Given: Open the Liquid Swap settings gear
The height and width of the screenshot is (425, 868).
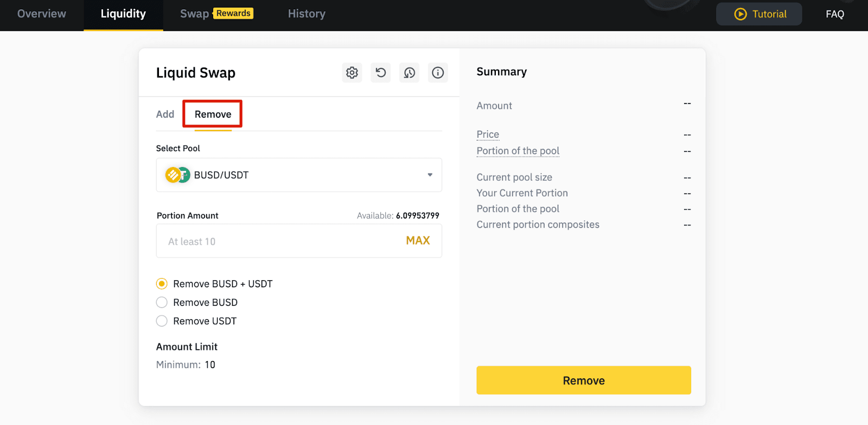Looking at the screenshot, I should [352, 73].
